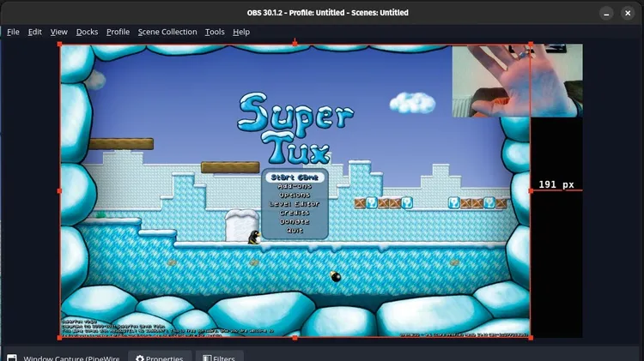Select the Window Capture (PipeWire) source label

pos(71,358)
